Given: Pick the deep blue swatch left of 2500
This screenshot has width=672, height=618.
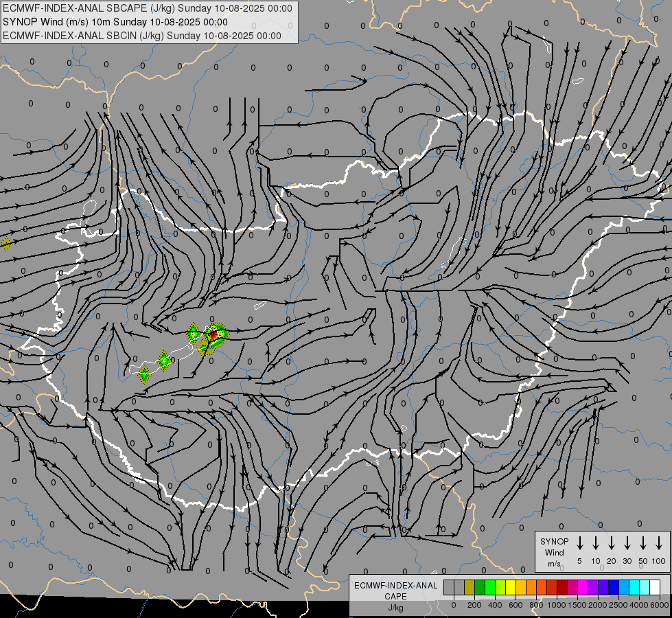Looking at the screenshot, I should (x=613, y=587).
